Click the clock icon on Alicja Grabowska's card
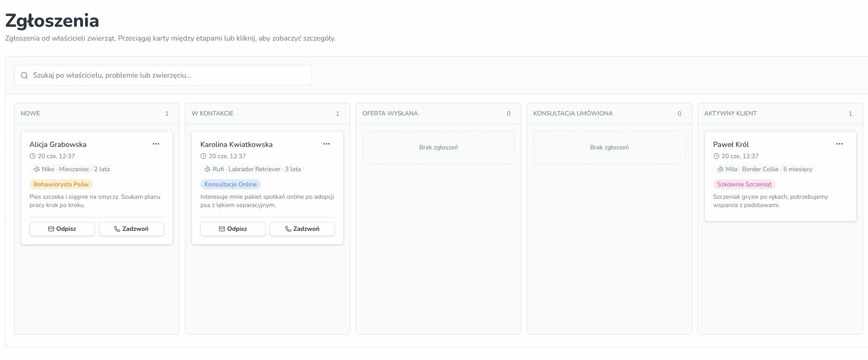 click(33, 156)
